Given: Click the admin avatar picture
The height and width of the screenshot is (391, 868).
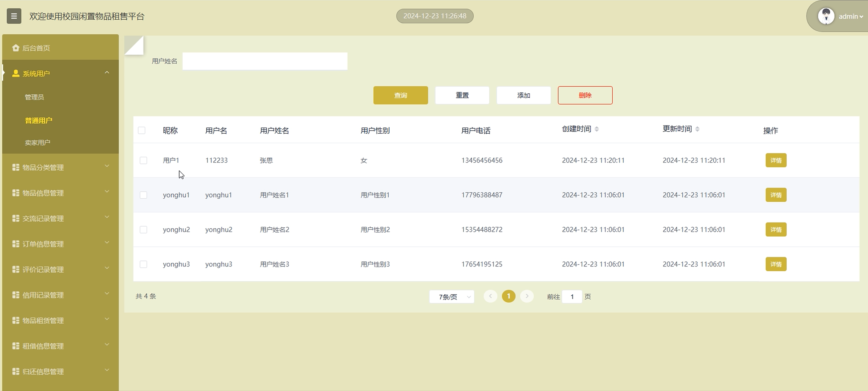Looking at the screenshot, I should [826, 16].
